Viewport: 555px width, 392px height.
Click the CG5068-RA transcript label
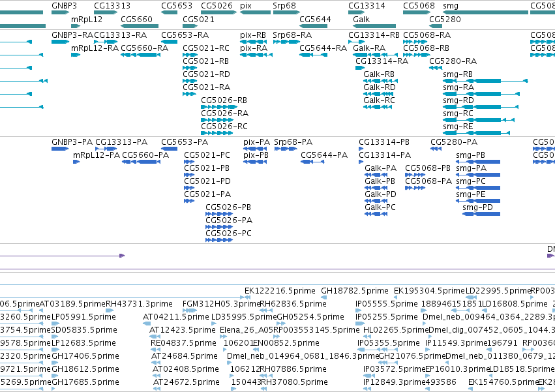coord(427,35)
